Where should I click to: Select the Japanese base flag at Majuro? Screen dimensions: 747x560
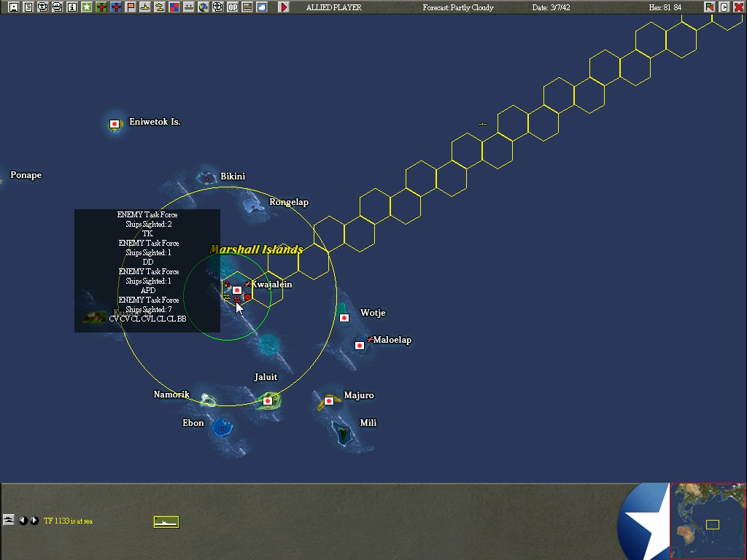[x=329, y=401]
